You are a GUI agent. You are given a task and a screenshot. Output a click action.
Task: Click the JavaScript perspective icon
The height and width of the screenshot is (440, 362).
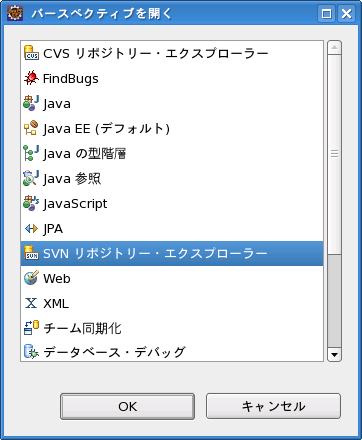pyautogui.click(x=31, y=203)
